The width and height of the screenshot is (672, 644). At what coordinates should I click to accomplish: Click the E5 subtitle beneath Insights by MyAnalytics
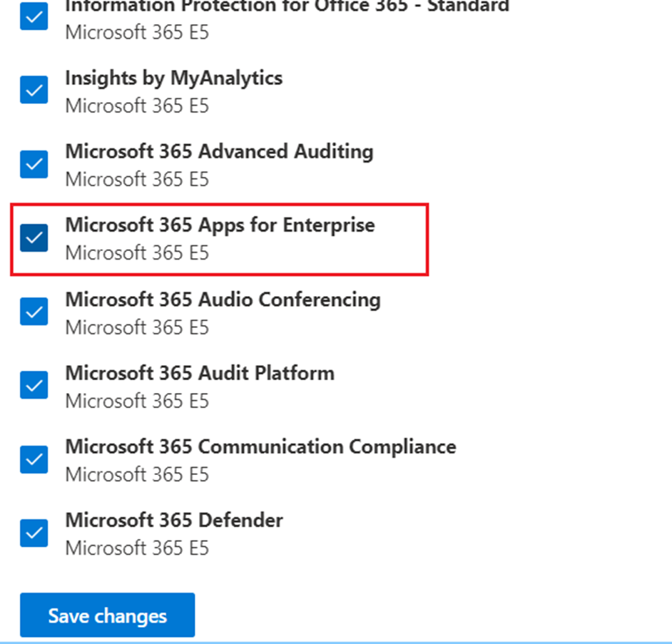click(137, 106)
